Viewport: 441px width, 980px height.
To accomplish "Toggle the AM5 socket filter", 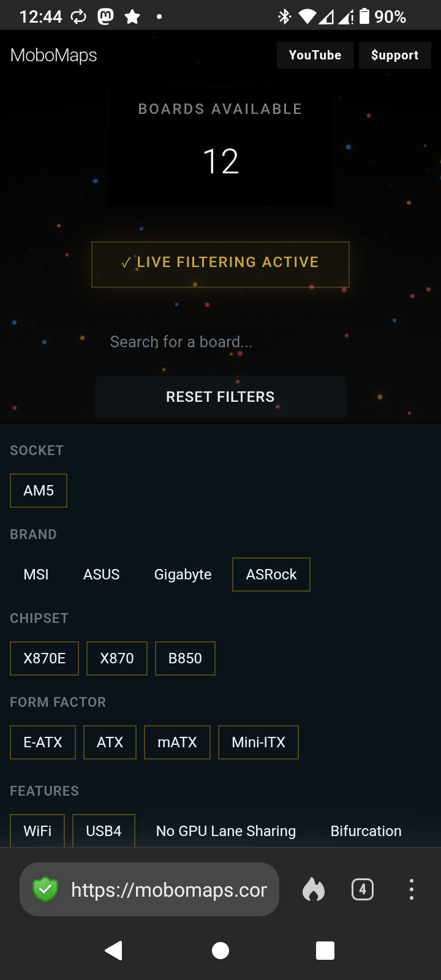I will click(39, 491).
